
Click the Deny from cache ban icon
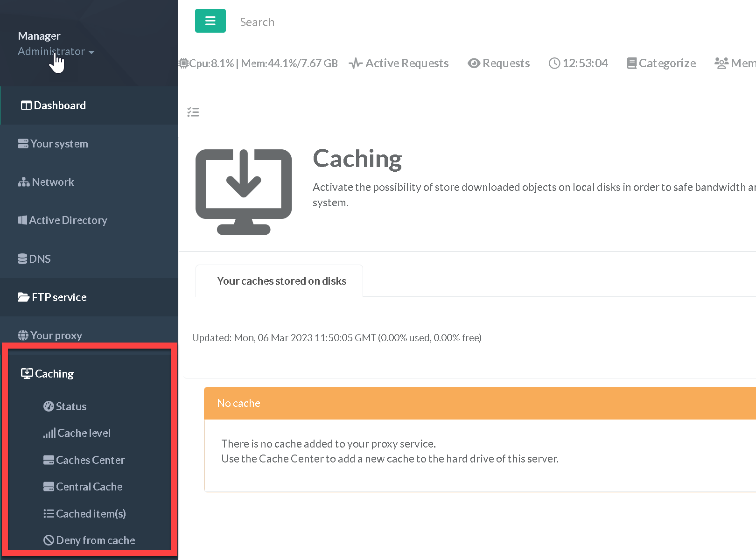pyautogui.click(x=49, y=540)
